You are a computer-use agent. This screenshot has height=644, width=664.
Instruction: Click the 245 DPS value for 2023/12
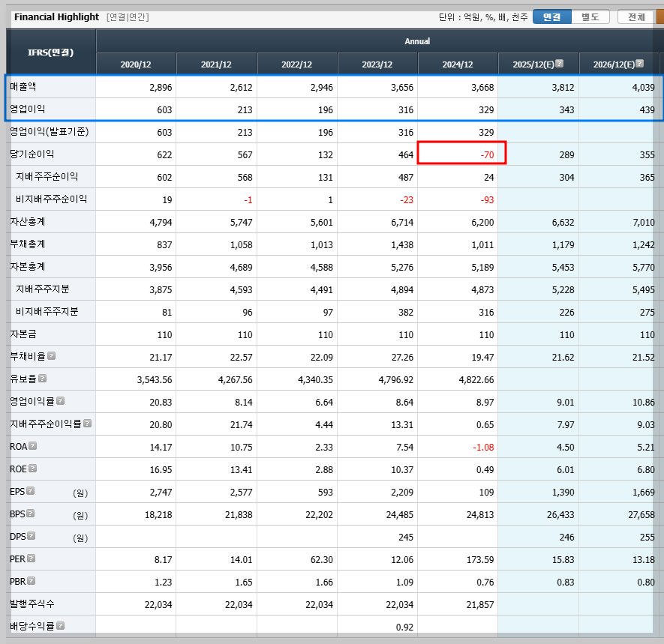point(406,538)
